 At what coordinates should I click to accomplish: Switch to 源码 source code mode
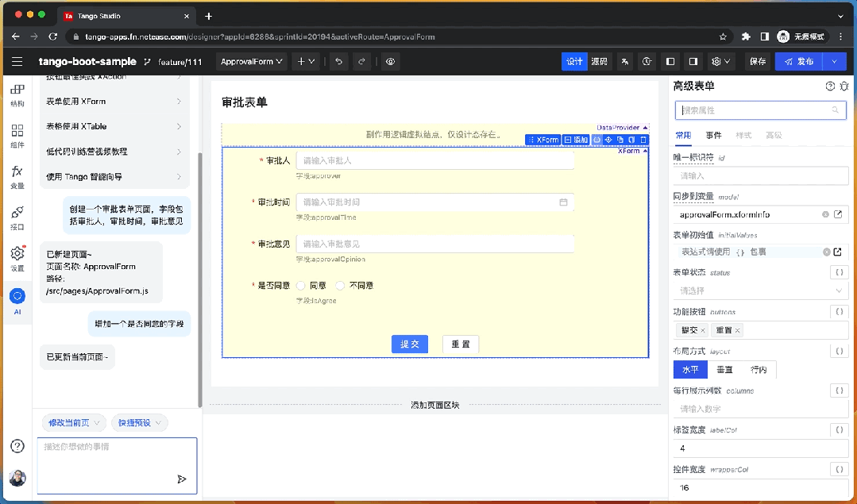coord(599,62)
